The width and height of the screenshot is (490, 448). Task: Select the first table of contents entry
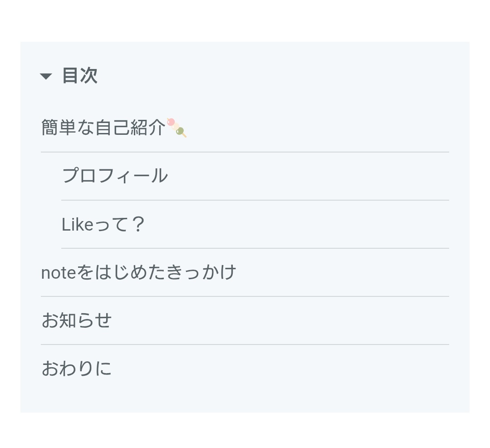103,128
